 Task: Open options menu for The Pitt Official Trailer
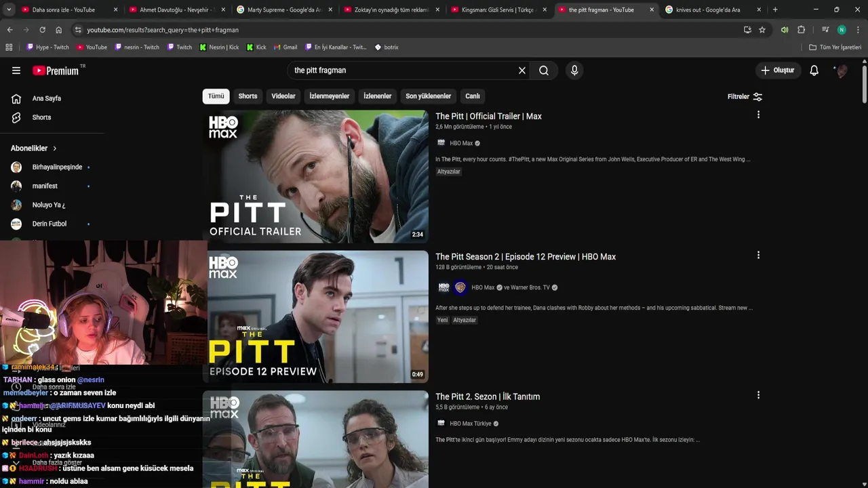point(758,115)
